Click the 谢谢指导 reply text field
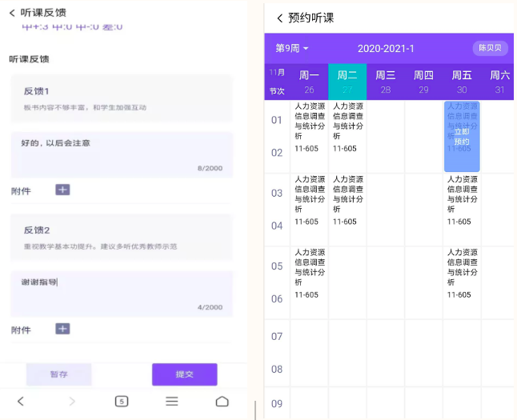The image size is (517, 420). click(x=122, y=293)
